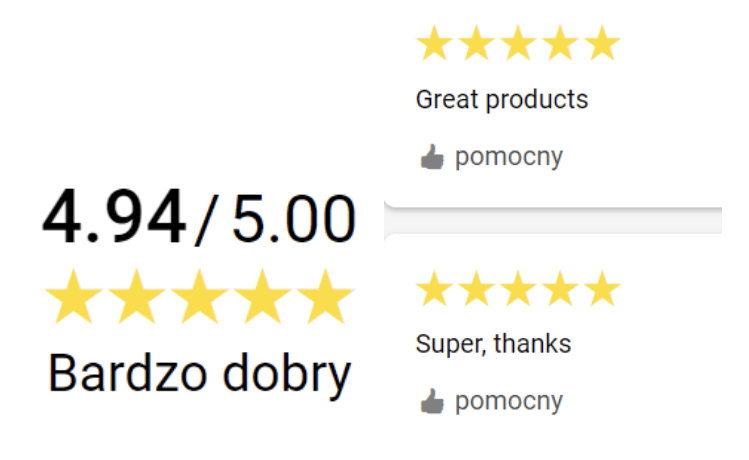The image size is (749, 460).
Task: Click second large star below 4.94 rating
Action: (136, 298)
